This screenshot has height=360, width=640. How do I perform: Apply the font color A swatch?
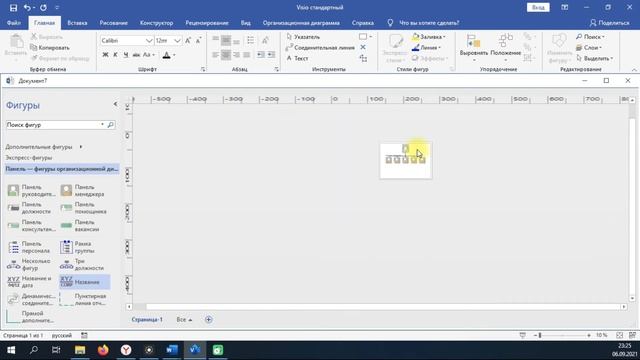click(x=167, y=55)
